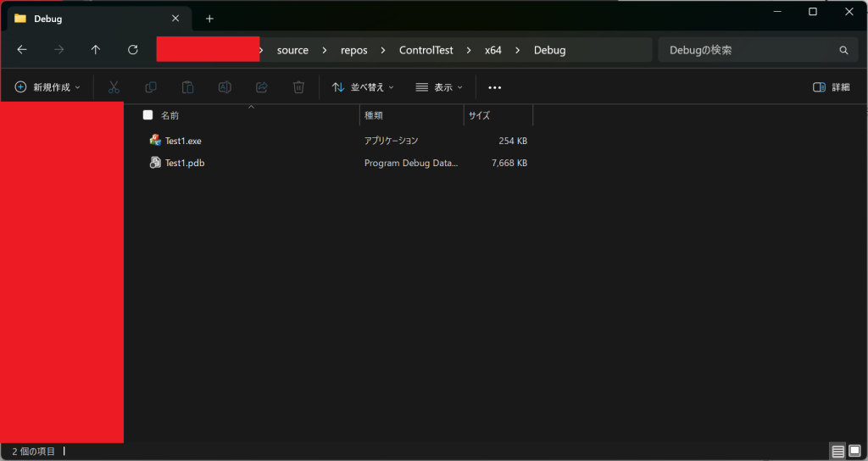
Task: Refresh the current folder view
Action: 133,50
